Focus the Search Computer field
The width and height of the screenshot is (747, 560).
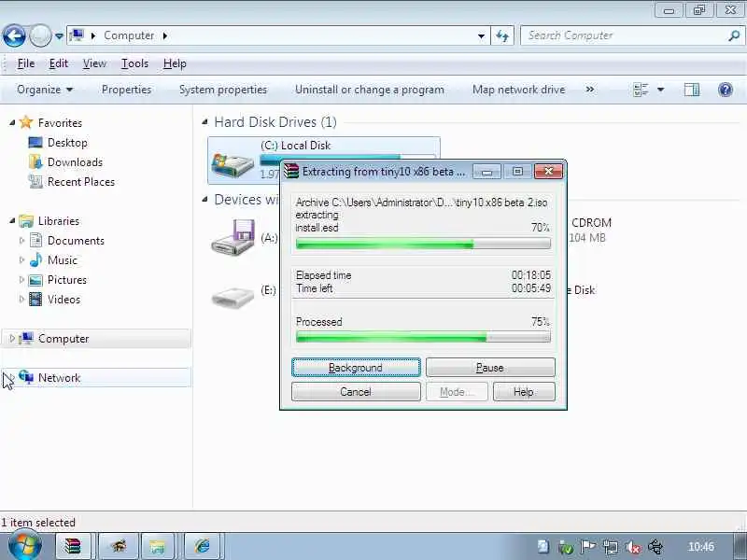624,35
